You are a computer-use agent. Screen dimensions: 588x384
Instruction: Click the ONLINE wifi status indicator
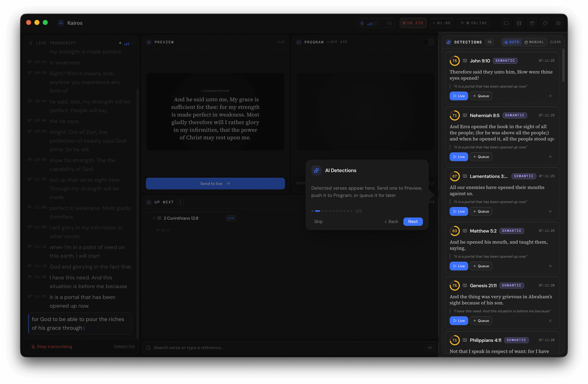click(474, 23)
